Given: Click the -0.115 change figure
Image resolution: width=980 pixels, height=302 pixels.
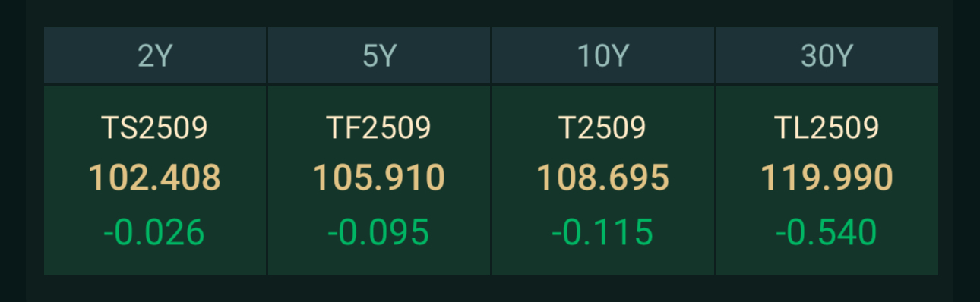Looking at the screenshot, I should [x=603, y=232].
